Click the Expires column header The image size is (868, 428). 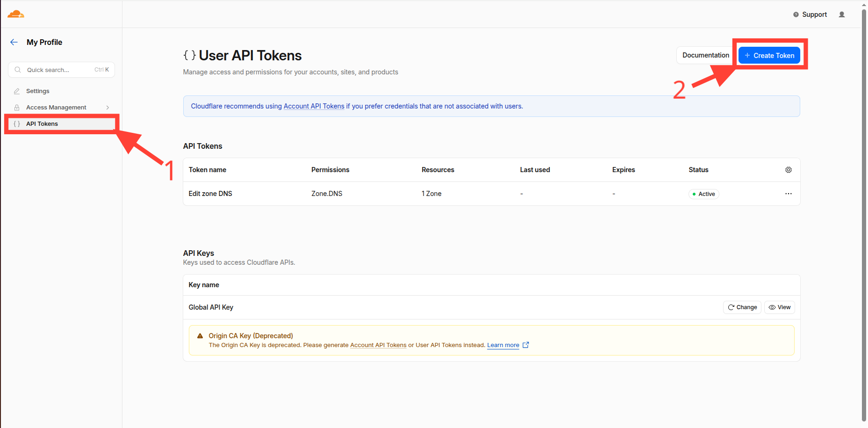(624, 170)
